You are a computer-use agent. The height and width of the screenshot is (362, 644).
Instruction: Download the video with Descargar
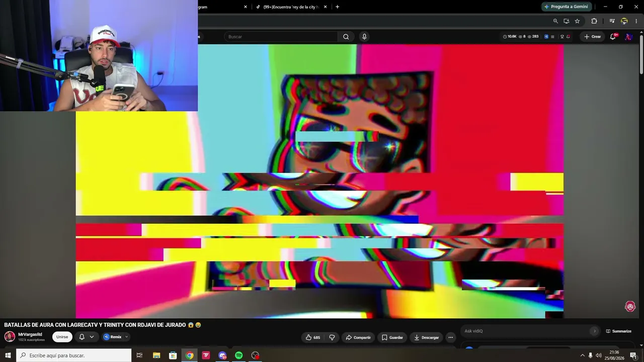coord(426,337)
